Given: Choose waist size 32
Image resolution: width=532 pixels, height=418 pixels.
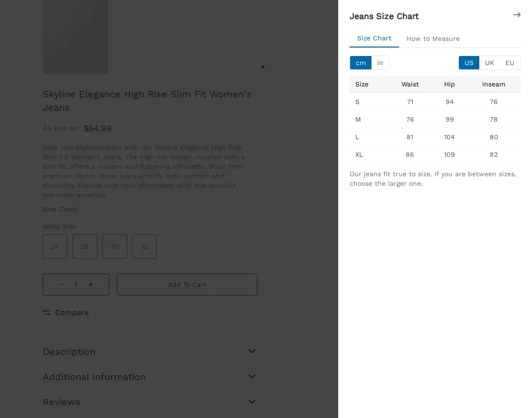Looking at the screenshot, I should pyautogui.click(x=144, y=247).
